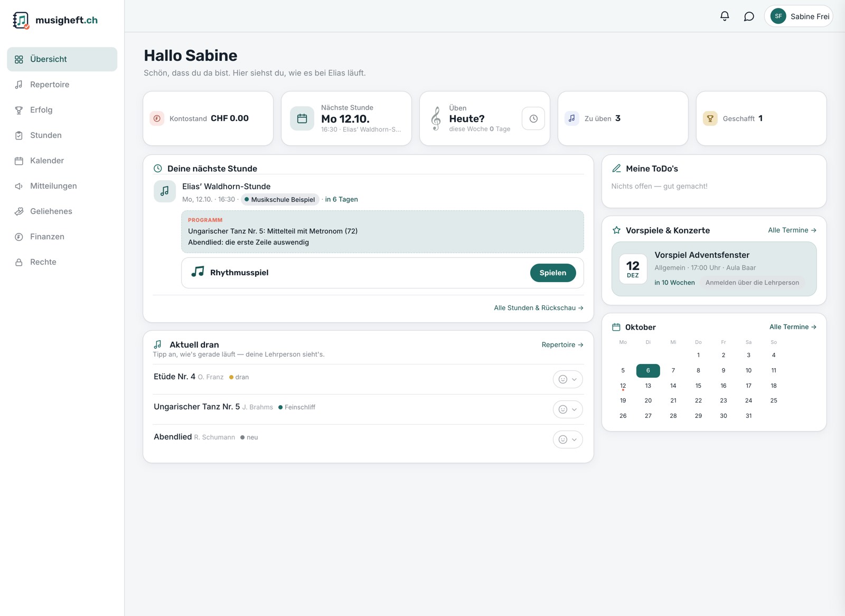This screenshot has height=616, width=845.
Task: Open mood dropdown for Abendlied
Action: (568, 440)
